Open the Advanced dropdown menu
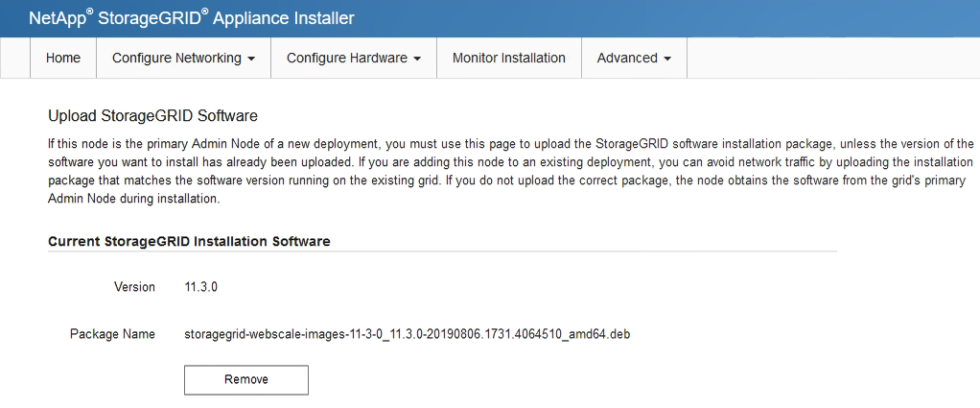Image resolution: width=980 pixels, height=408 pixels. pyautogui.click(x=634, y=58)
